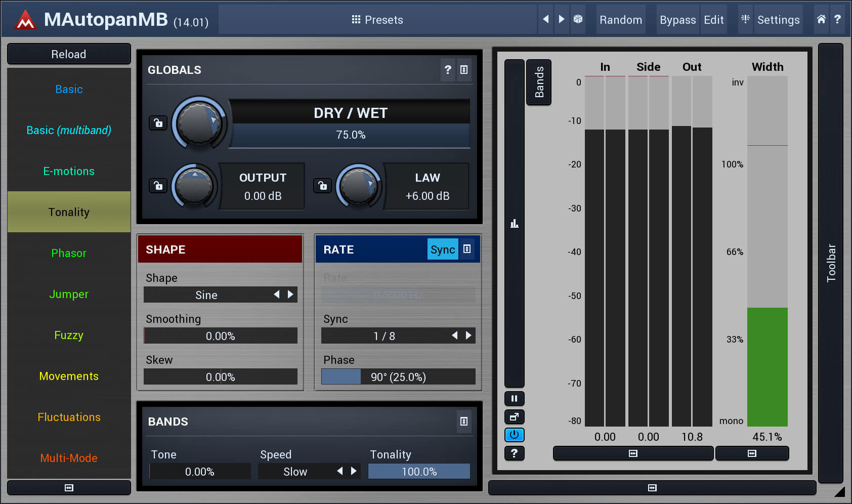
Task: Click the Skew 0.00% field
Action: [221, 376]
